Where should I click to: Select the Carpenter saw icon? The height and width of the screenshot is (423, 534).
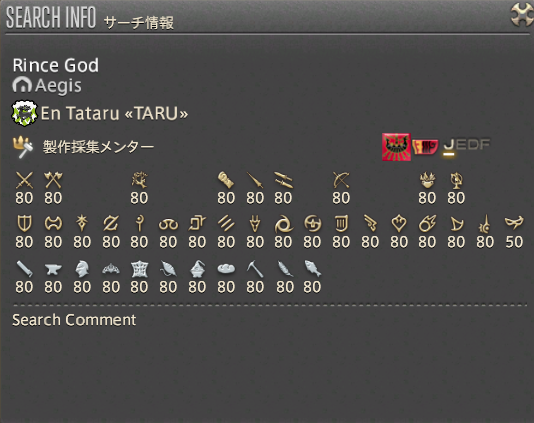tap(25, 269)
